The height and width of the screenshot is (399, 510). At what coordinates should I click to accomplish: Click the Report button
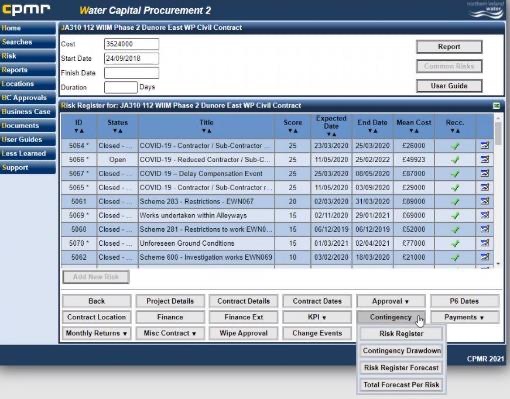click(x=449, y=47)
